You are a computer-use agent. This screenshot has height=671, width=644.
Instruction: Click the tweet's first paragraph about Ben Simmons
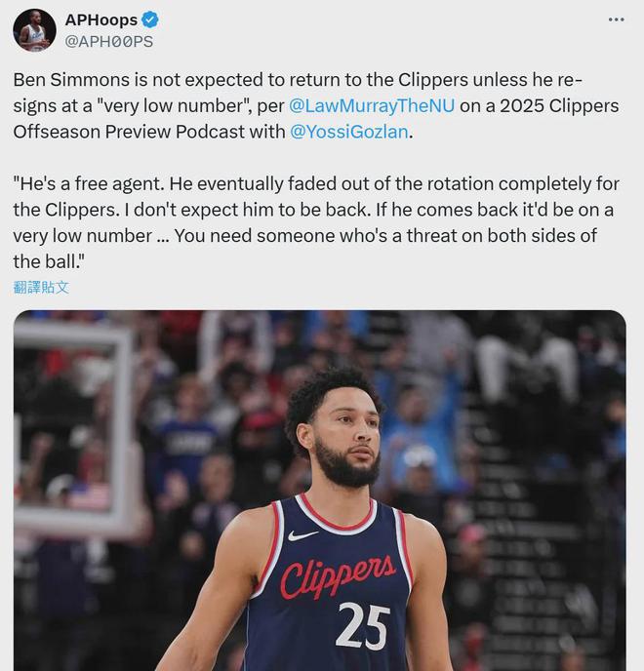click(x=316, y=105)
